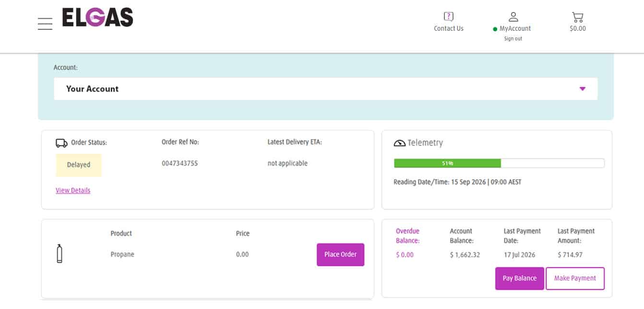Image resolution: width=644 pixels, height=309 pixels.
Task: Click the Order Ref No label
Action: (180, 142)
